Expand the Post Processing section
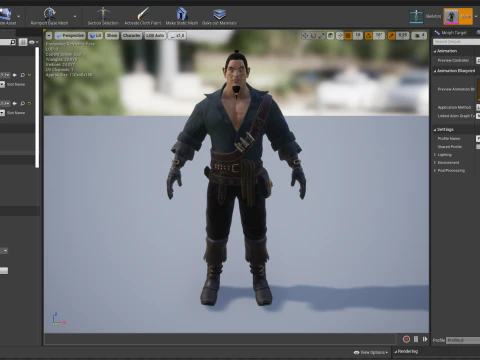480x360 pixels. 435,171
